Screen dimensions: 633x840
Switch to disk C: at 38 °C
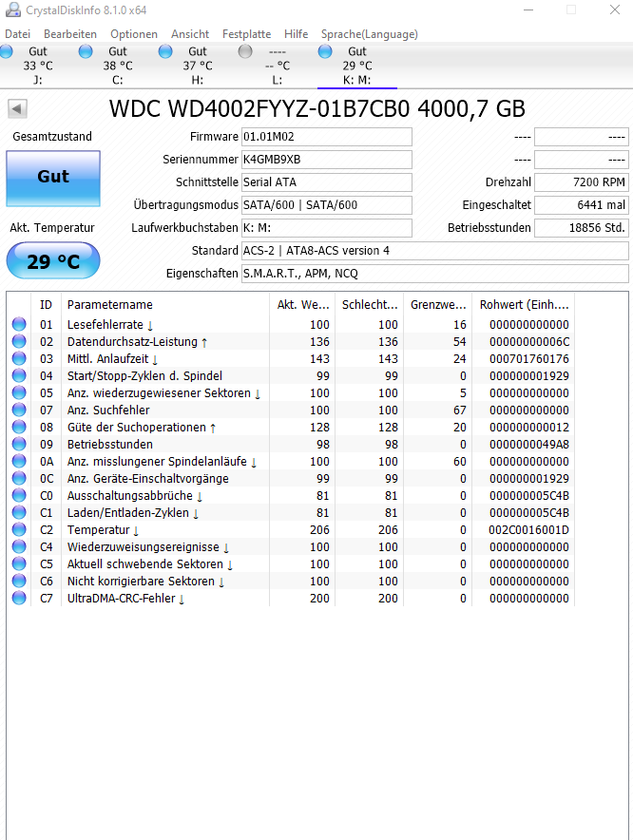118,66
